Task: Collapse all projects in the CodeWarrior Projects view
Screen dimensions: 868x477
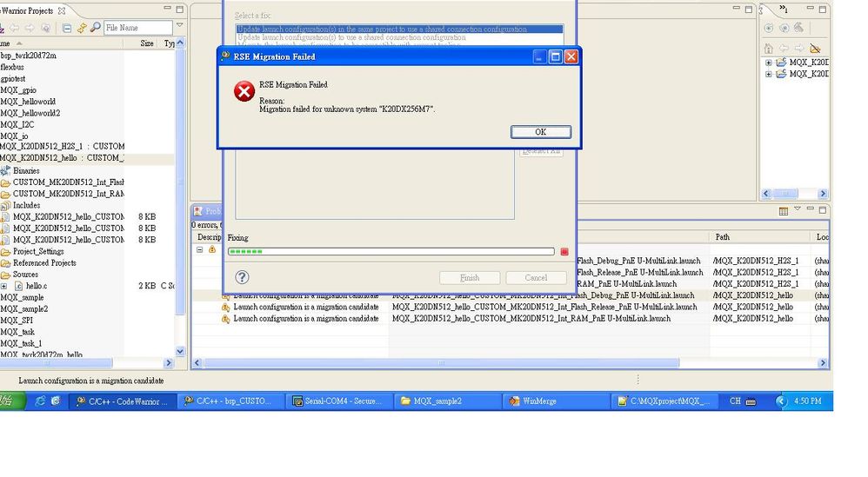Action: [x=67, y=28]
